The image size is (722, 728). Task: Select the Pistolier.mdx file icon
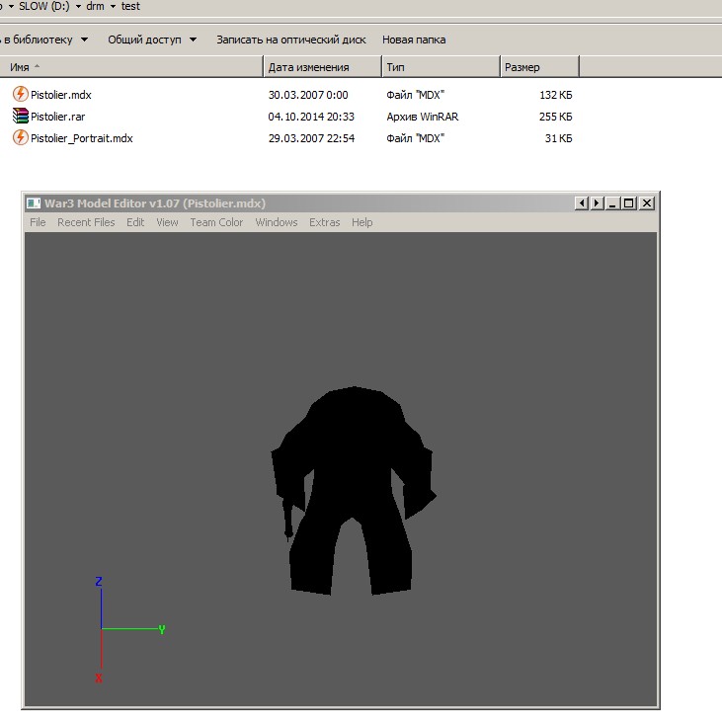point(20,94)
